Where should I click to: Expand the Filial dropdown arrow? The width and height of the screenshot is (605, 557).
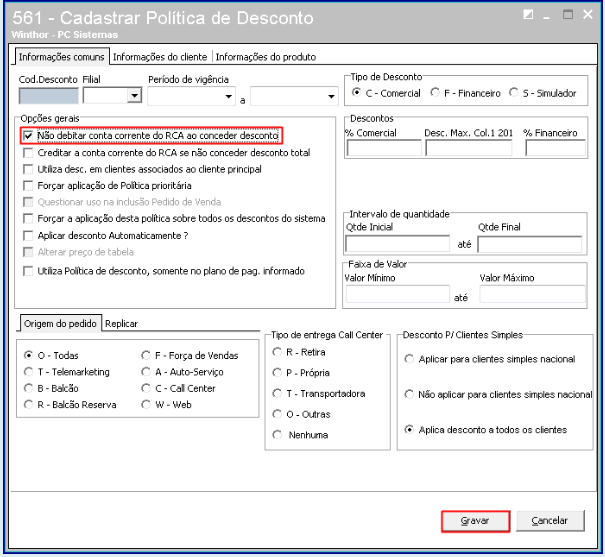[x=134, y=95]
